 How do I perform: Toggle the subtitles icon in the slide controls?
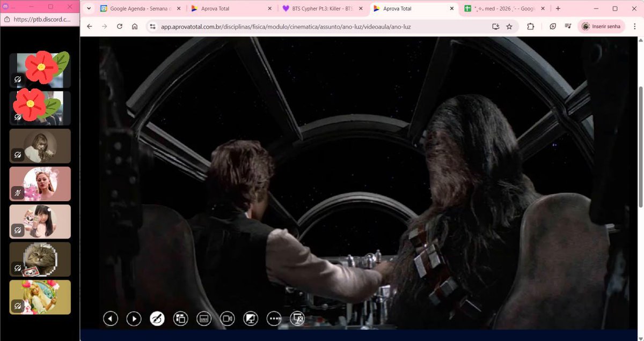[x=204, y=318]
